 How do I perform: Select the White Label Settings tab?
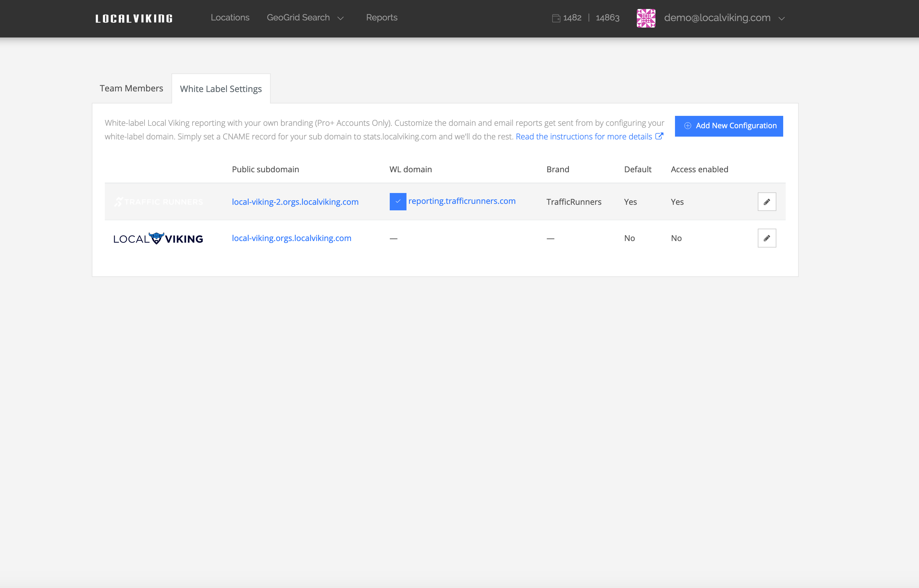coord(221,89)
